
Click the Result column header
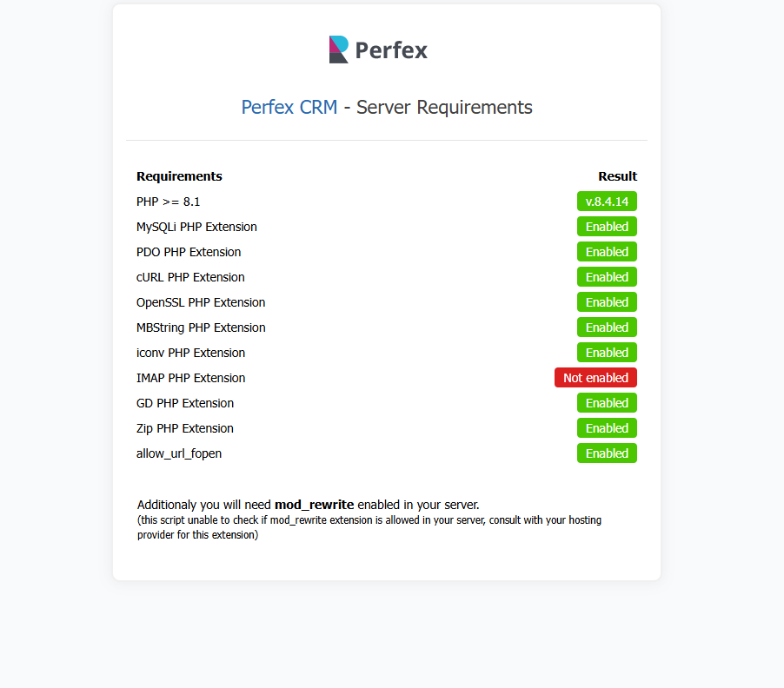(x=617, y=176)
